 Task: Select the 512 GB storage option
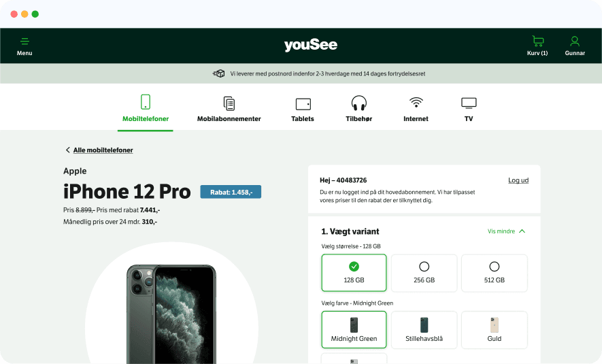[x=495, y=273]
